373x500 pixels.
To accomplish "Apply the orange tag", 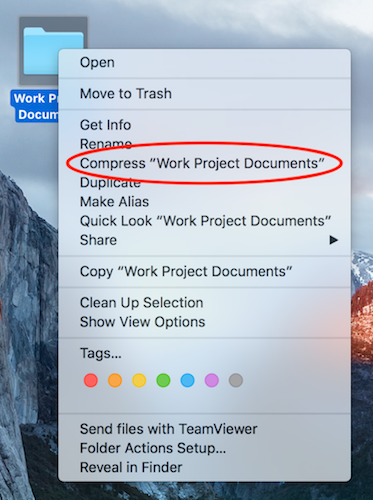I will tap(115, 380).
